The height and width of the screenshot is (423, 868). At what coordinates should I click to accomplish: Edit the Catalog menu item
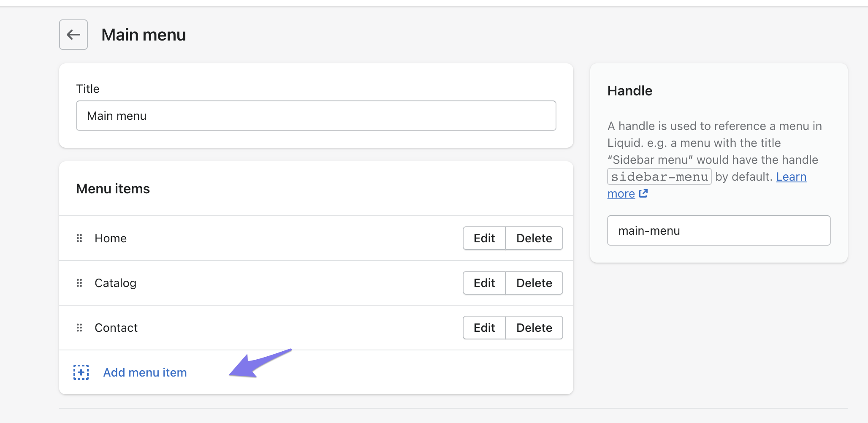[484, 283]
